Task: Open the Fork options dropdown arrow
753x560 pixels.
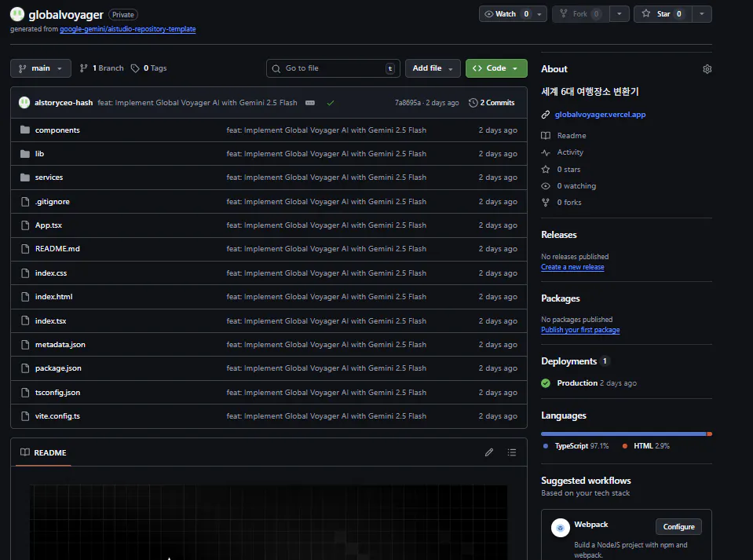Action: (x=620, y=14)
